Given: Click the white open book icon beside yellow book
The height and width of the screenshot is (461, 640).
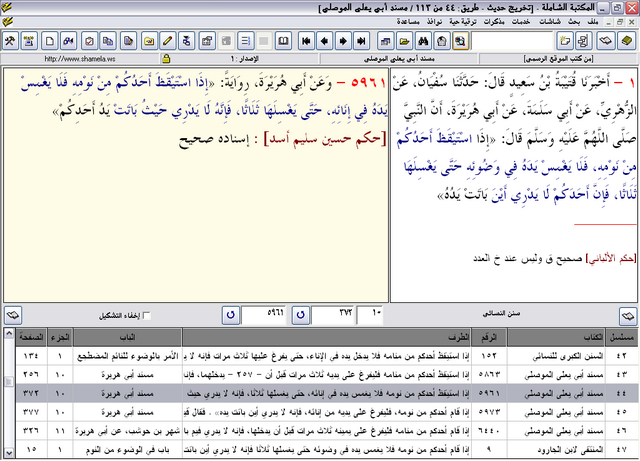Looking at the screenshot, I should tap(606, 41).
